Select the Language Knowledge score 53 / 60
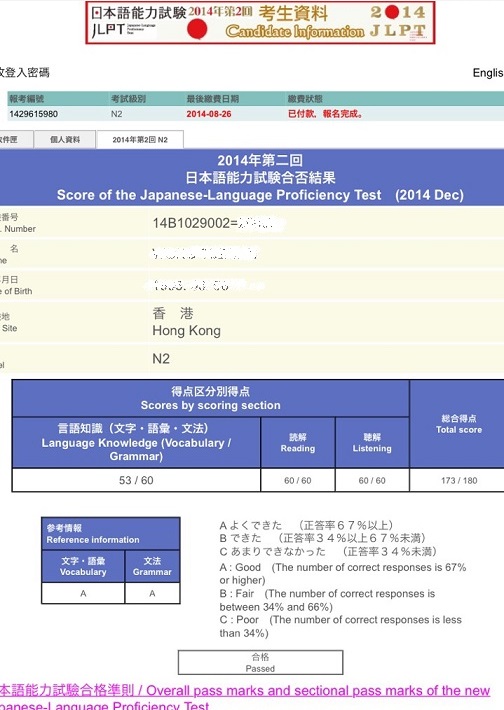The height and width of the screenshot is (710, 504). click(x=136, y=480)
